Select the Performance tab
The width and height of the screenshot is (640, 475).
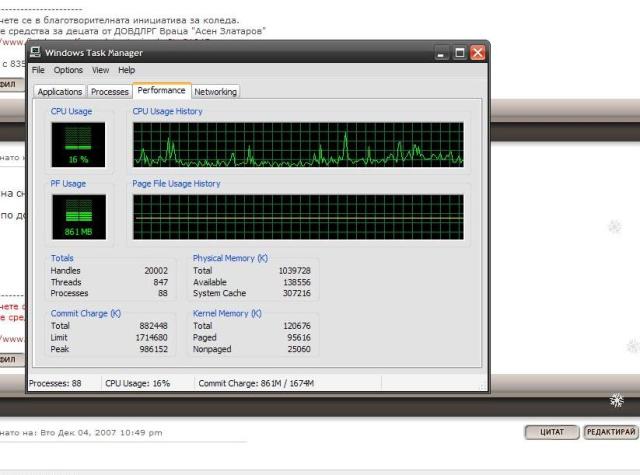pos(161,91)
